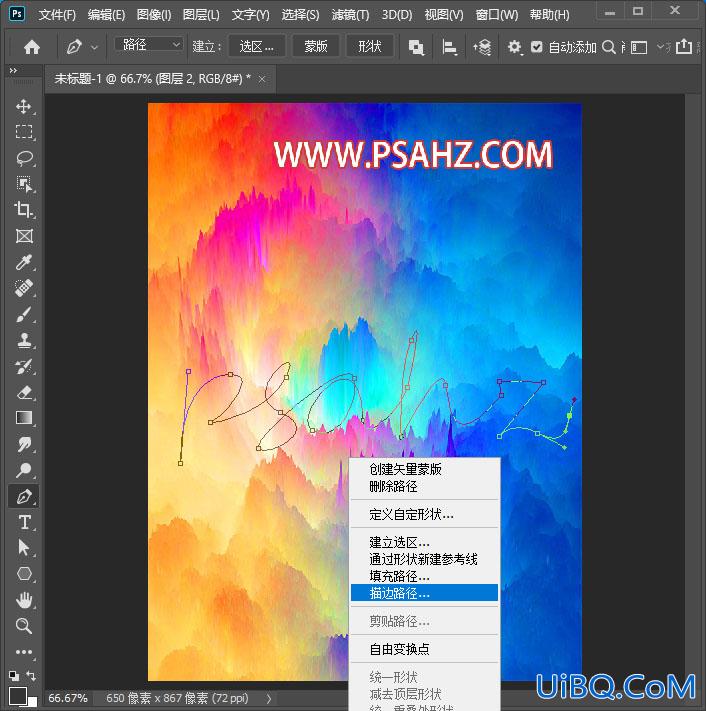Viewport: 706px width, 711px height.
Task: Select the Clone Stamp tool
Action: [x=24, y=340]
